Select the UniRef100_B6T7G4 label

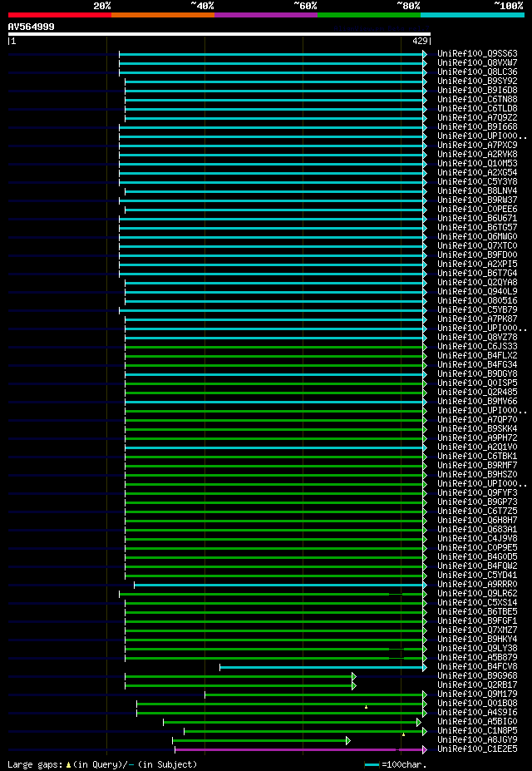tap(477, 274)
